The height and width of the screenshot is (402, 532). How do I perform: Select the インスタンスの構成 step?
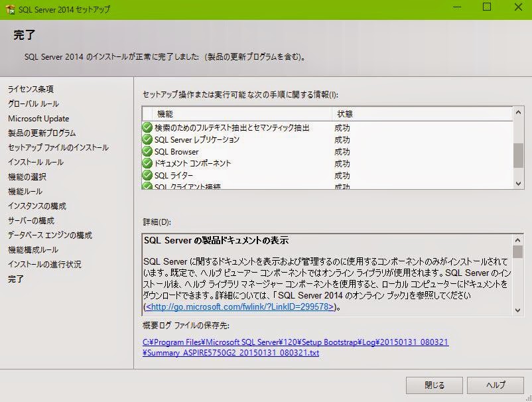pyautogui.click(x=37, y=206)
